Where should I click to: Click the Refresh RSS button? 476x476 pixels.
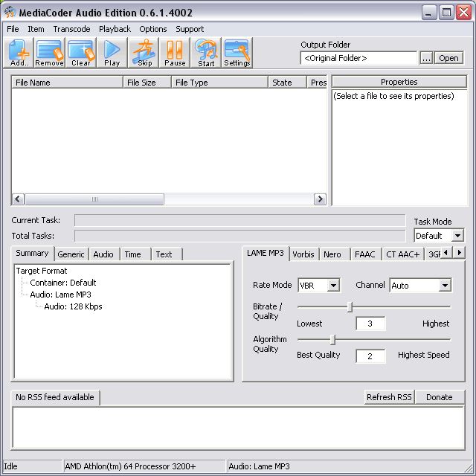[x=389, y=397]
